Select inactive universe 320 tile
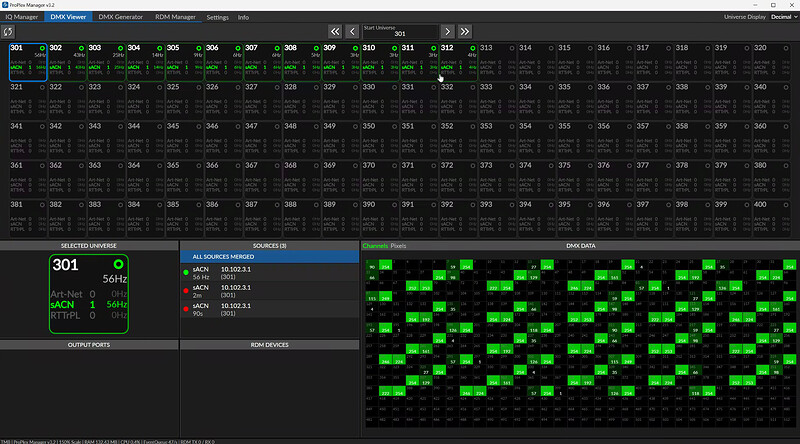 tap(772, 62)
